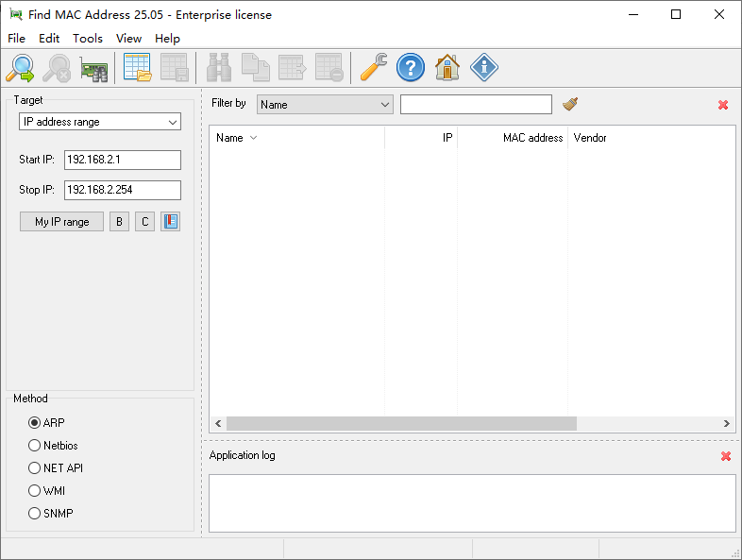
Task: Click the red X beside the filter
Action: pos(723,105)
